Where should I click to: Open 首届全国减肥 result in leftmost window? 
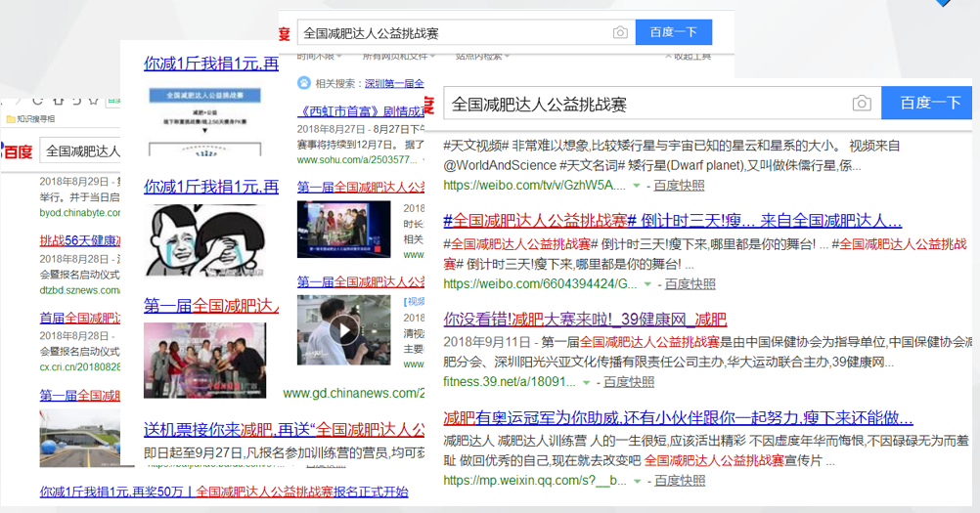tap(80, 318)
